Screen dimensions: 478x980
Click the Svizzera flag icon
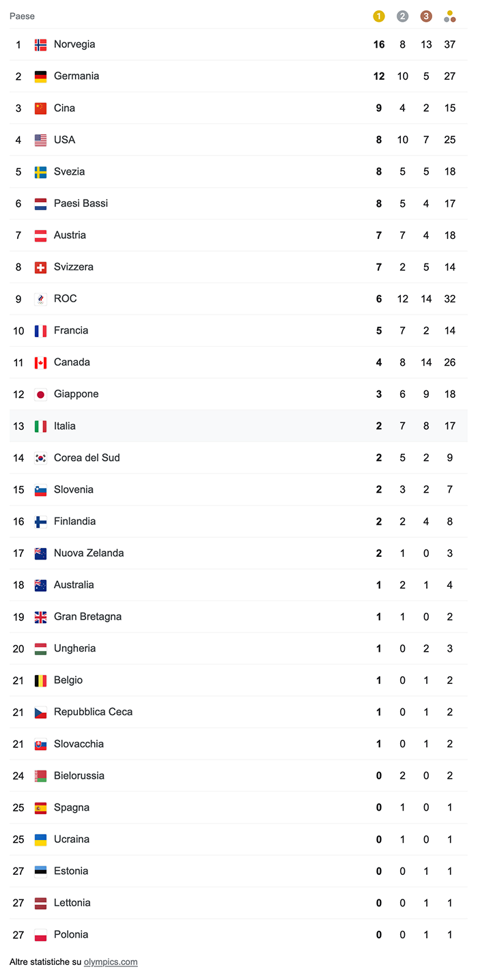click(x=41, y=268)
